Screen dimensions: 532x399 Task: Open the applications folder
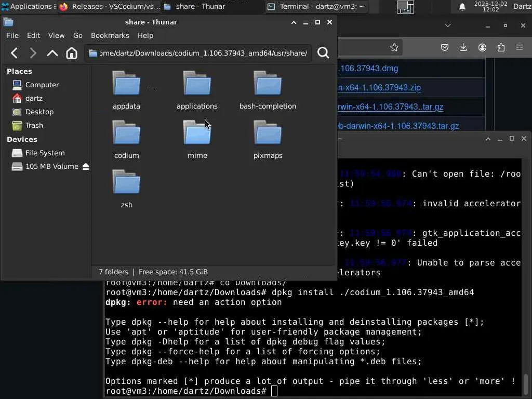tap(197, 90)
